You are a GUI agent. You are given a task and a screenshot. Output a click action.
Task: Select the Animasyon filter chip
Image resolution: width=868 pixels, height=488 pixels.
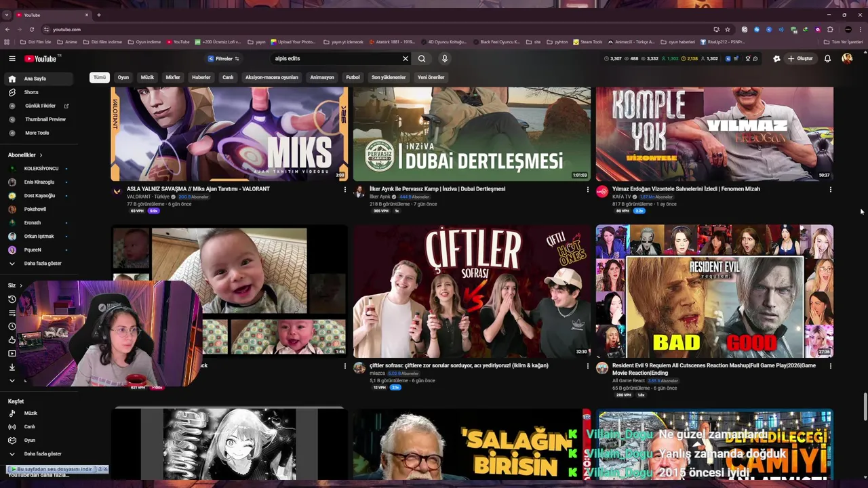(322, 77)
